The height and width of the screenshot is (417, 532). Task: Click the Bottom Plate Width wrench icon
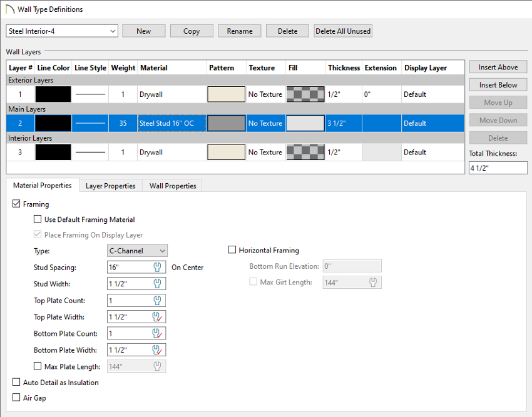tap(157, 350)
